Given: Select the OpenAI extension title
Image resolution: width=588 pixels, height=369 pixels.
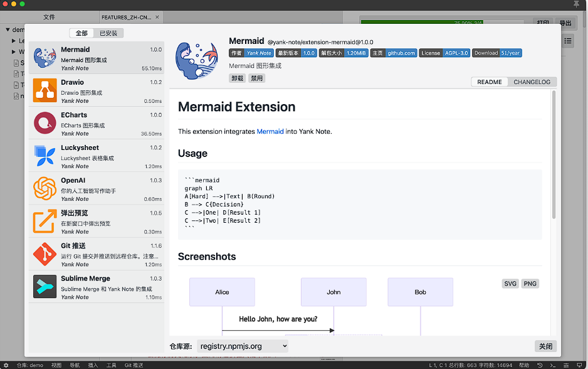Looking at the screenshot, I should [73, 180].
